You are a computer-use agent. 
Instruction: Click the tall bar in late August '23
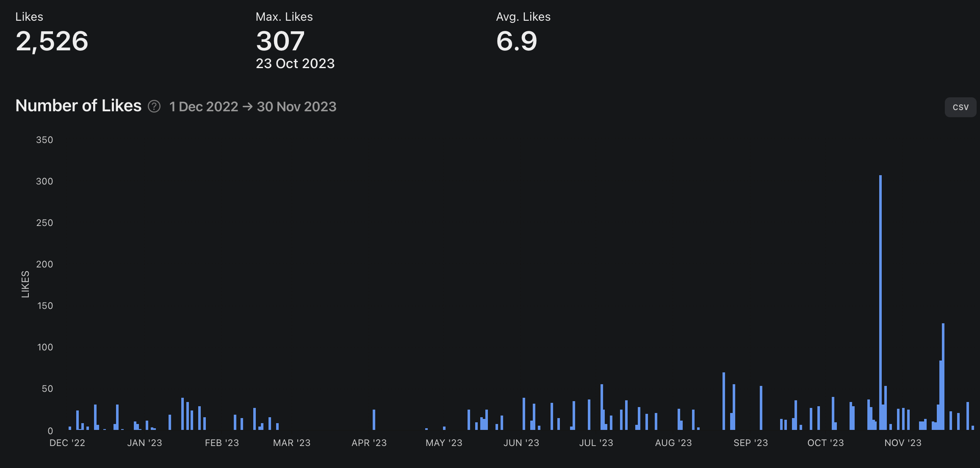[x=724, y=401]
